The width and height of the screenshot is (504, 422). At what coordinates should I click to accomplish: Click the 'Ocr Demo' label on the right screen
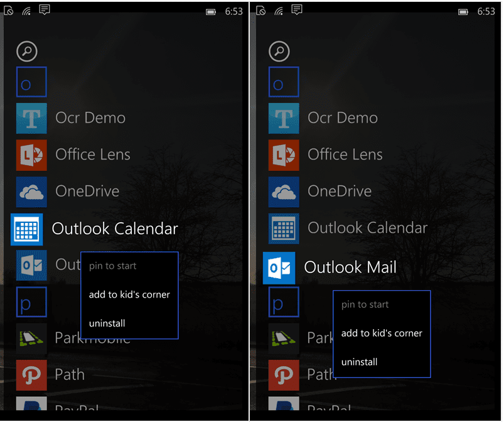[343, 117]
